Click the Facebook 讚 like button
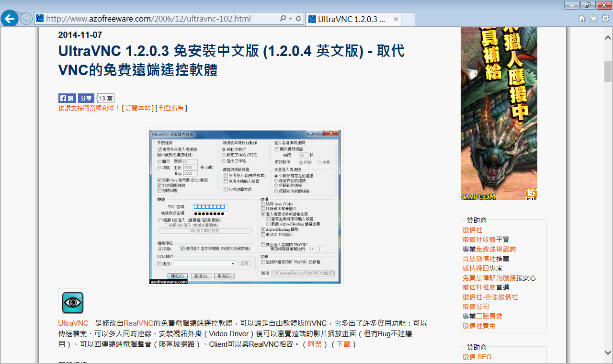The width and height of the screenshot is (613, 364). (67, 98)
